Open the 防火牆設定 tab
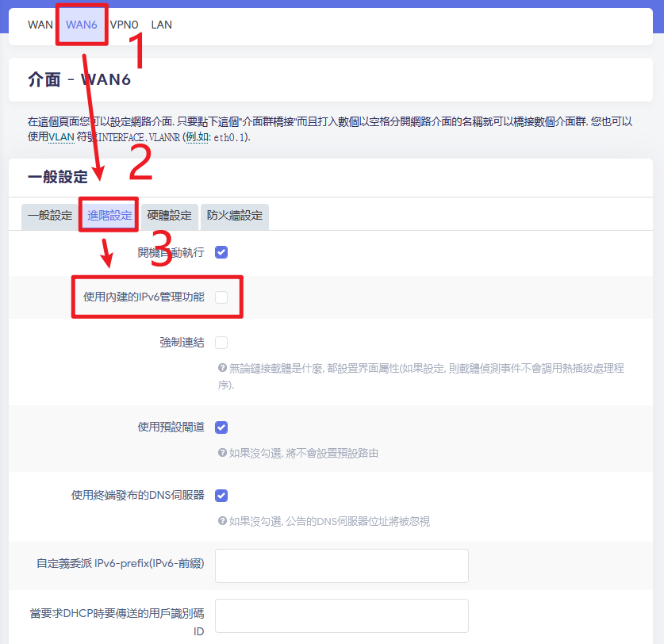 [235, 216]
